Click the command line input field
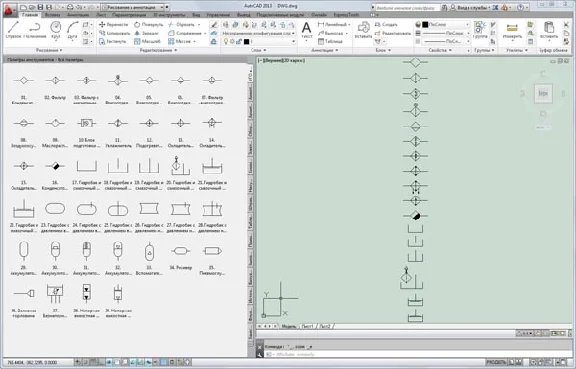 click(415, 354)
